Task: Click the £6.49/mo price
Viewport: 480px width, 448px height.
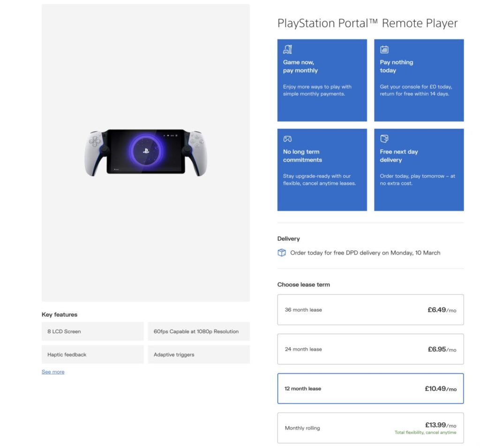Action: [x=442, y=310]
